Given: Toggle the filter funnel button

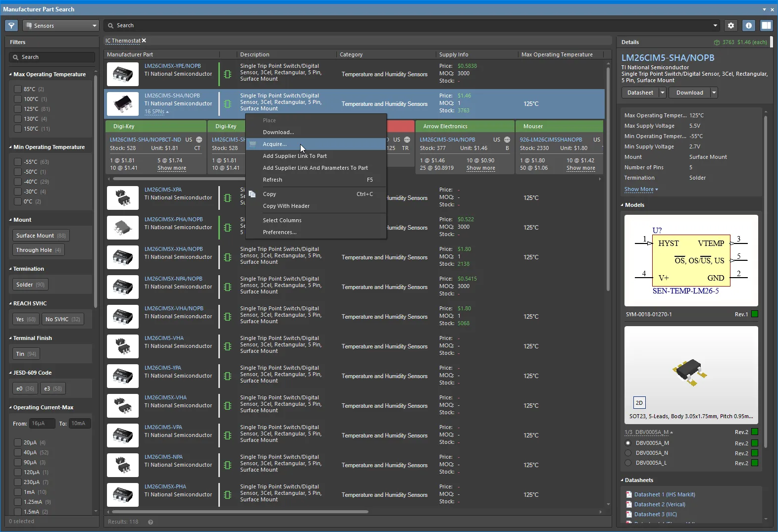Looking at the screenshot, I should (11, 25).
